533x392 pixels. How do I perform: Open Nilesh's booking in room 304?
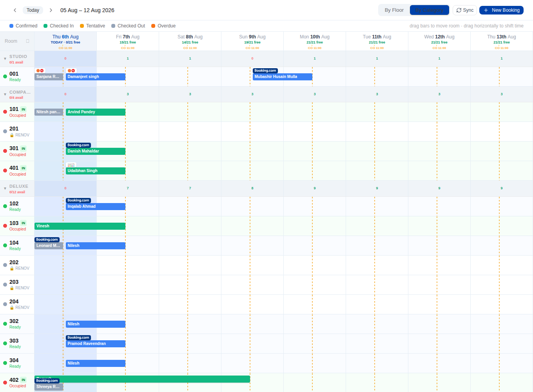(x=96, y=363)
